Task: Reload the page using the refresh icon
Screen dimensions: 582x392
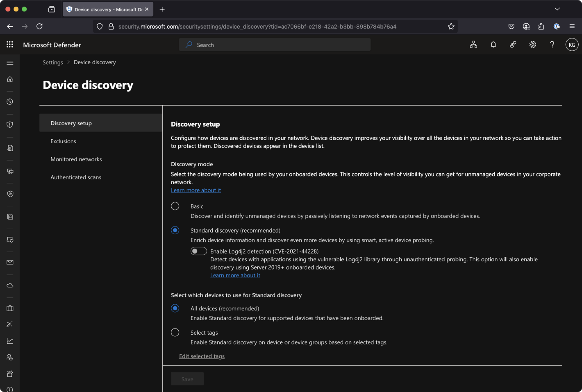Action: pyautogui.click(x=40, y=26)
